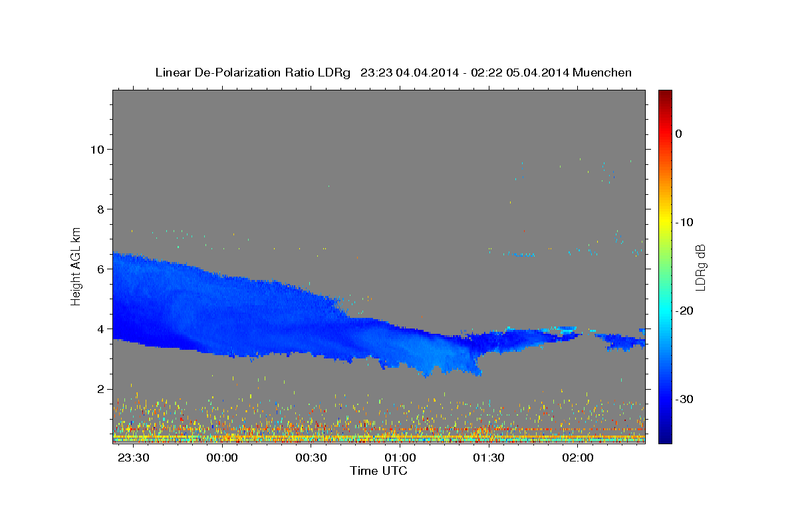Screen dimensions: 798x532
Task: Click the "Muenchen" station name in title
Action: [x=602, y=72]
